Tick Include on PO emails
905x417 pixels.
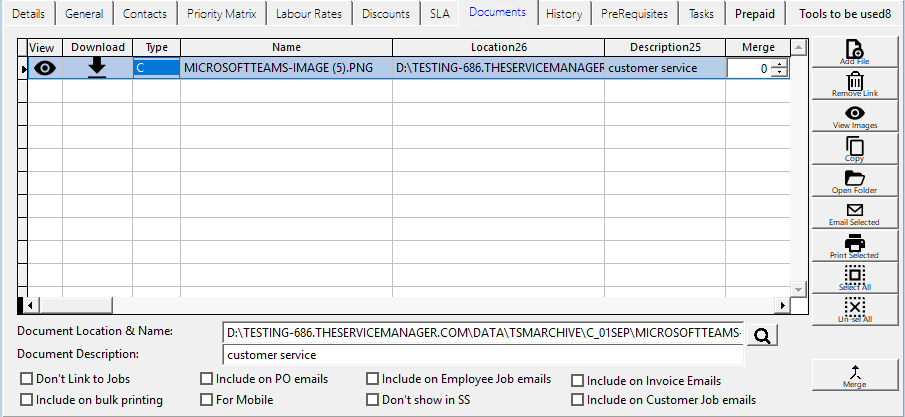coord(207,379)
